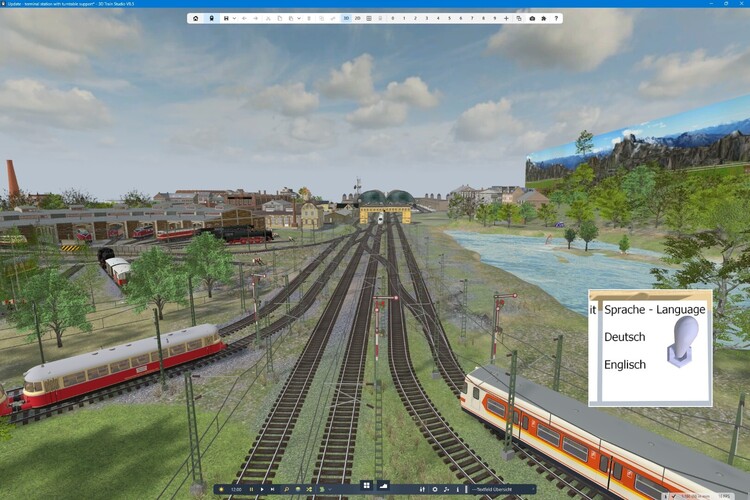750x500 pixels.
Task: Redo with the right arrow icon
Action: click(256, 18)
